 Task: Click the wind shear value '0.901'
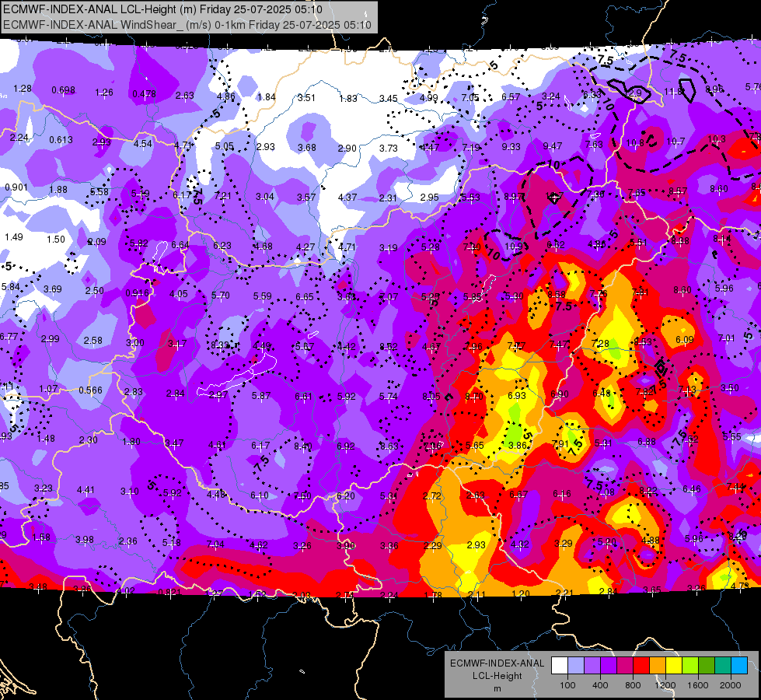(16, 187)
